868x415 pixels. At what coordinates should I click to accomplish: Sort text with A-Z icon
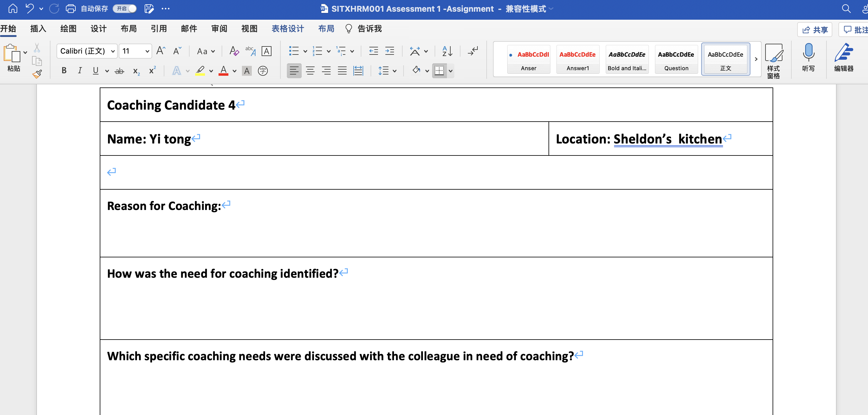tap(447, 51)
